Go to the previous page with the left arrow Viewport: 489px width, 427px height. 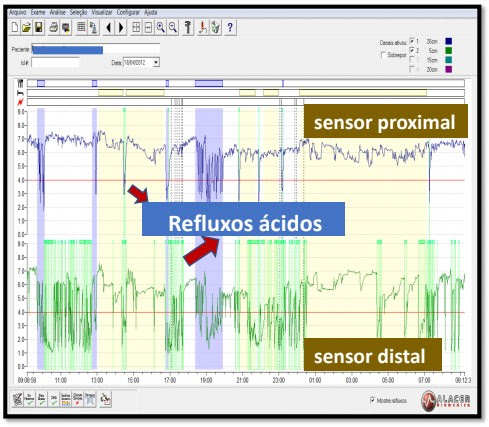coord(108,27)
